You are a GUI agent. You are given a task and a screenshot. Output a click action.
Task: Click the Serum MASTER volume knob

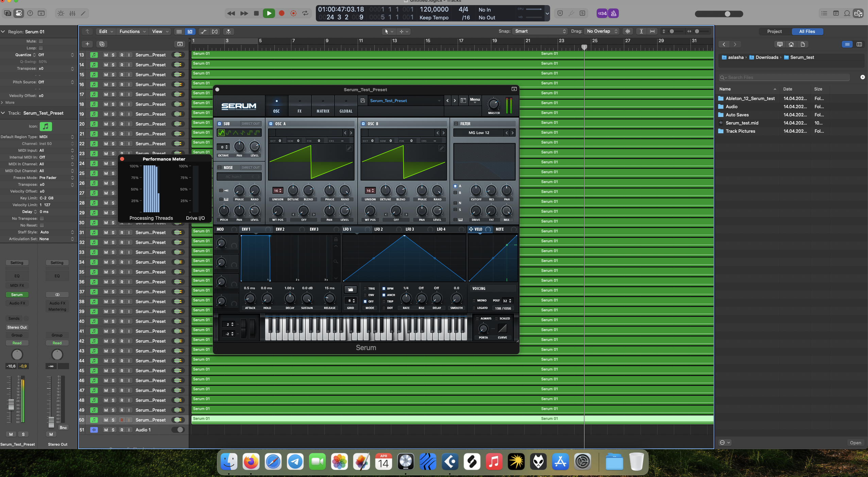(493, 104)
